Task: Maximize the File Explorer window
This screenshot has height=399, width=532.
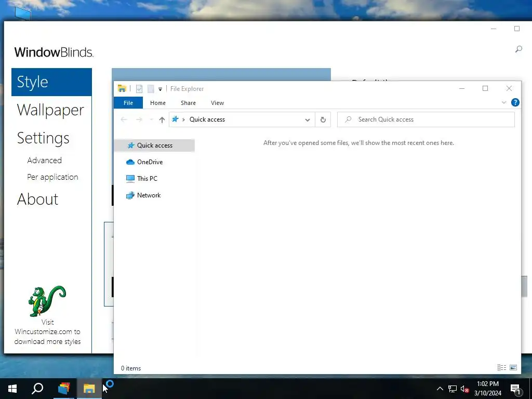Action: coord(485,88)
